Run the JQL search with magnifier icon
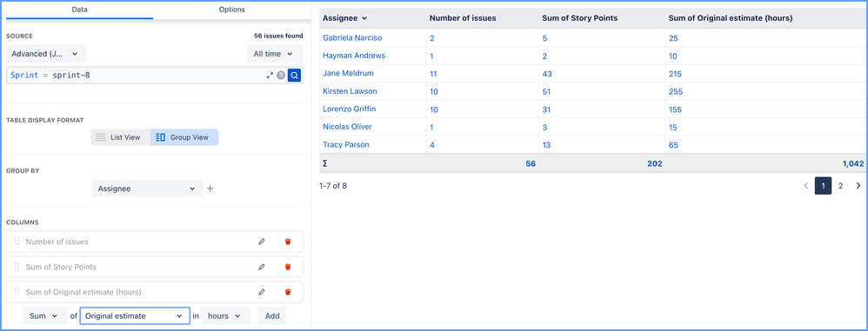Screen dimensions: 868x331 tap(294, 76)
